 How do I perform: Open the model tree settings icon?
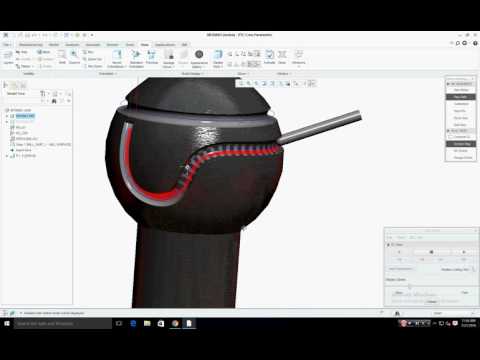point(43,94)
